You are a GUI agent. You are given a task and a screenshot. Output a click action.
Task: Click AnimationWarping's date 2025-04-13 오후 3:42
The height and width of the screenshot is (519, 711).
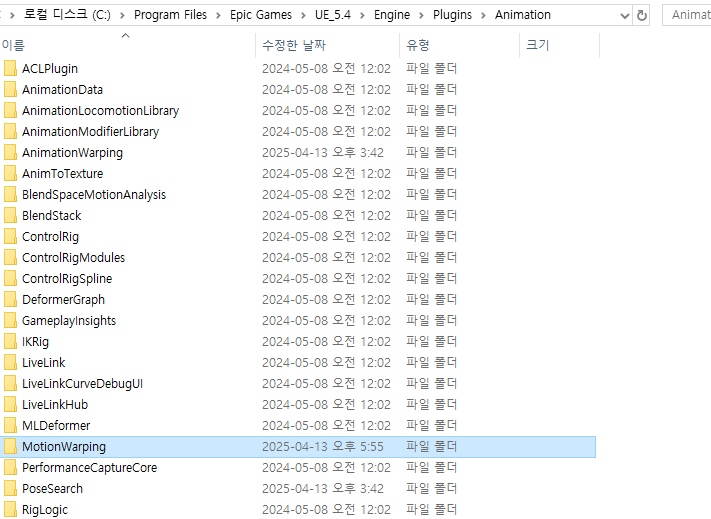pyautogui.click(x=323, y=152)
